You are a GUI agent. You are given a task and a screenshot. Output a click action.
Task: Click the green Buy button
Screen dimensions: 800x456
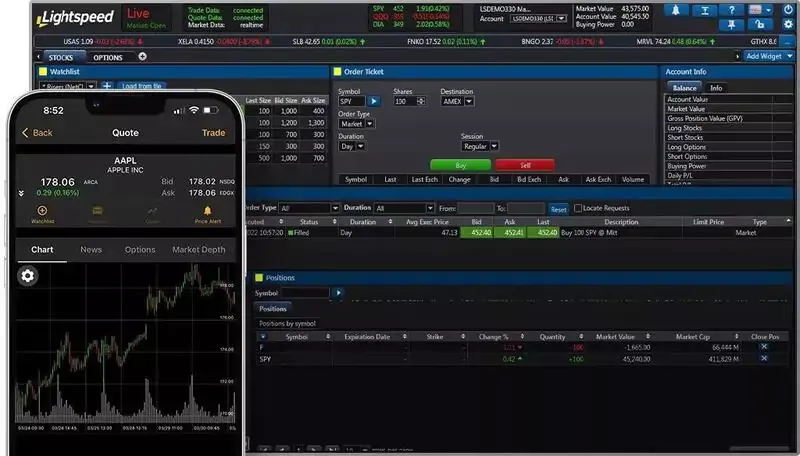click(x=460, y=165)
